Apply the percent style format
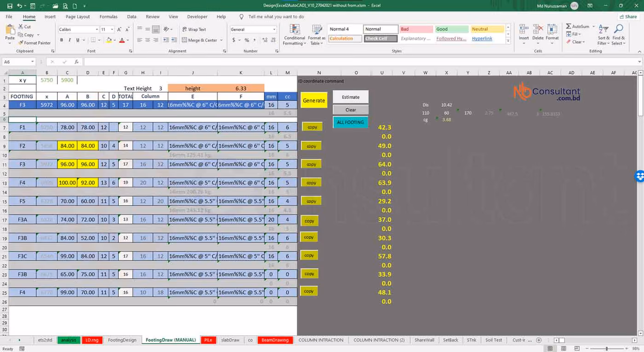Viewport: 644px width, 352px height. coord(247,40)
